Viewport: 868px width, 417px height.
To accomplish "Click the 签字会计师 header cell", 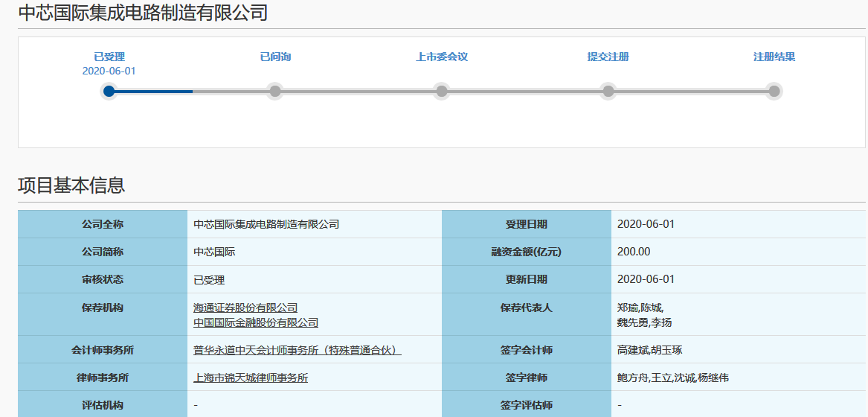I will 527,349.
